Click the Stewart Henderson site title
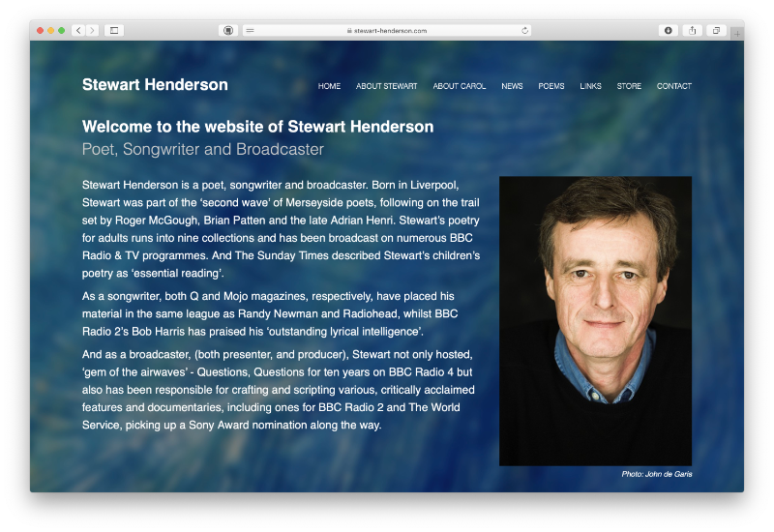Screen dimensions: 774x532 pos(155,84)
